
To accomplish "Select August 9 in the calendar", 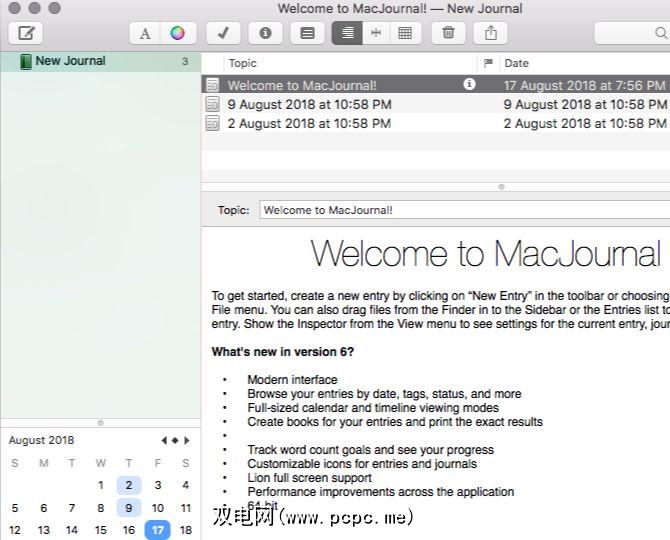I will pos(129,508).
